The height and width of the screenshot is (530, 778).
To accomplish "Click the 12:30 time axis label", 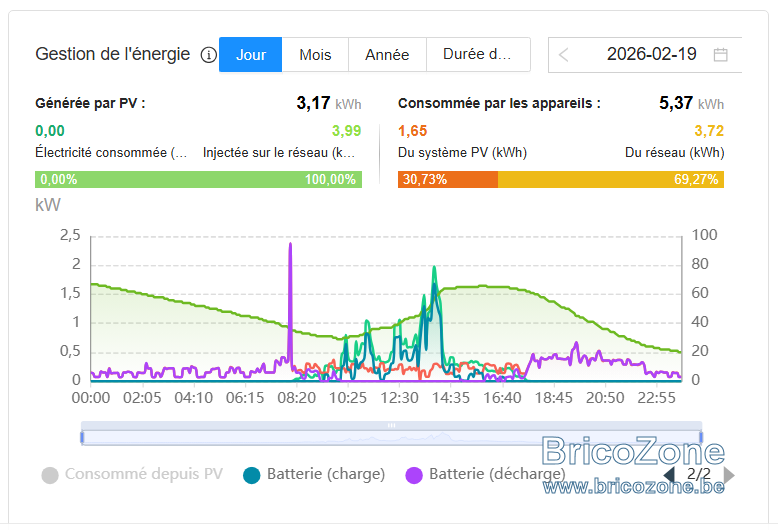I will click(399, 398).
